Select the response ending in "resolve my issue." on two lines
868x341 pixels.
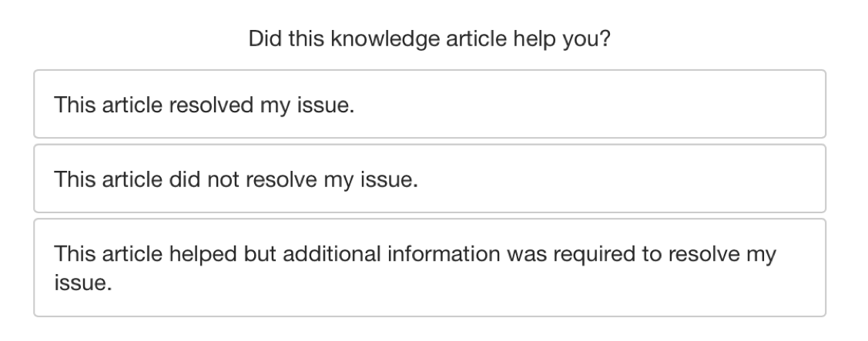coord(430,267)
